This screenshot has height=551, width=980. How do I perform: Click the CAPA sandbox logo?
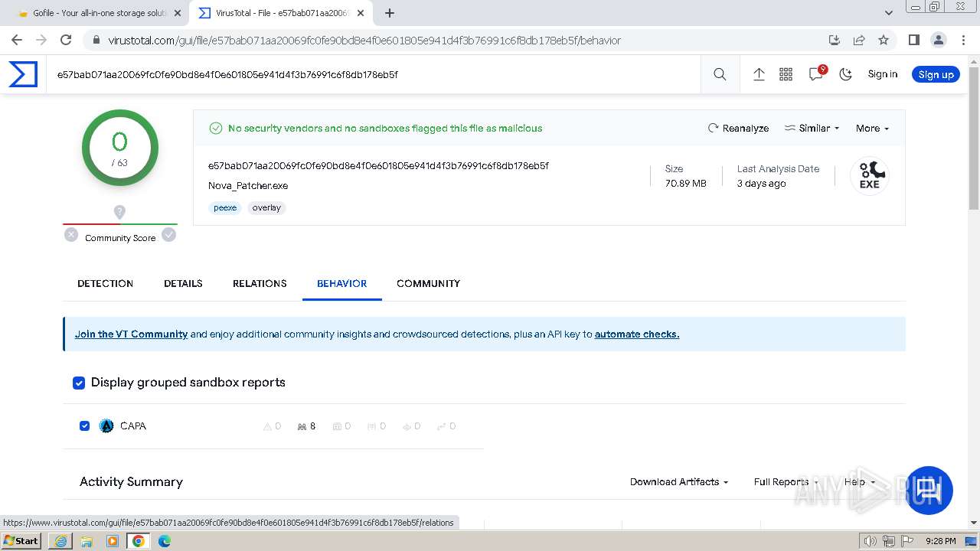(106, 426)
